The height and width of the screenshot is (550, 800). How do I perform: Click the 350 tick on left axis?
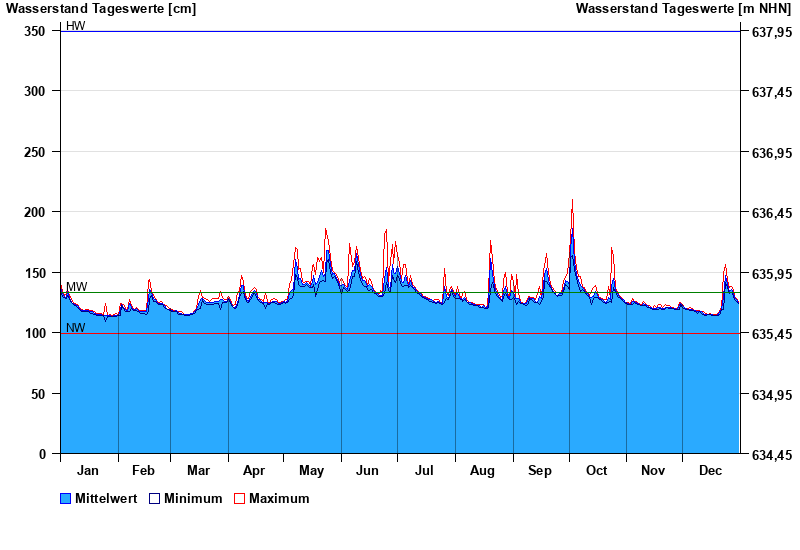35,31
